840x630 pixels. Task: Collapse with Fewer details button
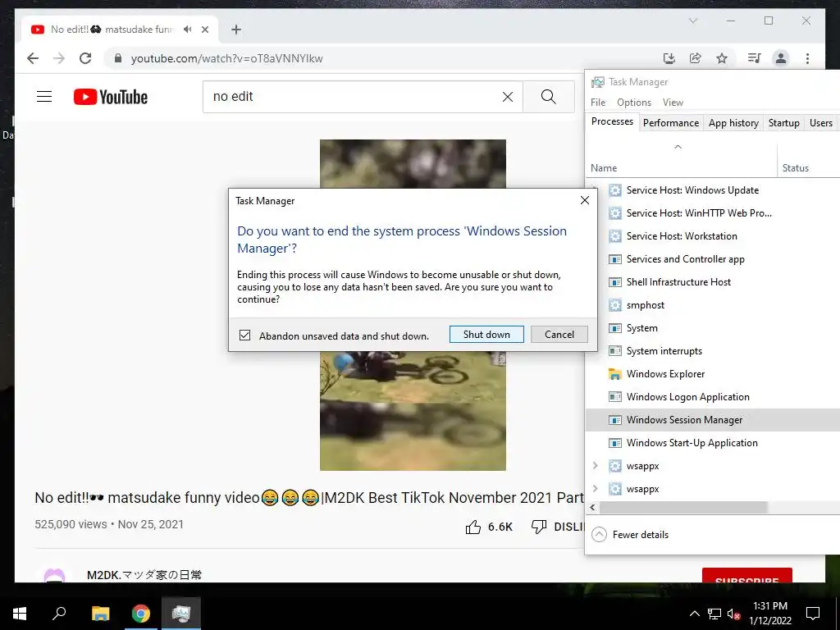(x=631, y=535)
